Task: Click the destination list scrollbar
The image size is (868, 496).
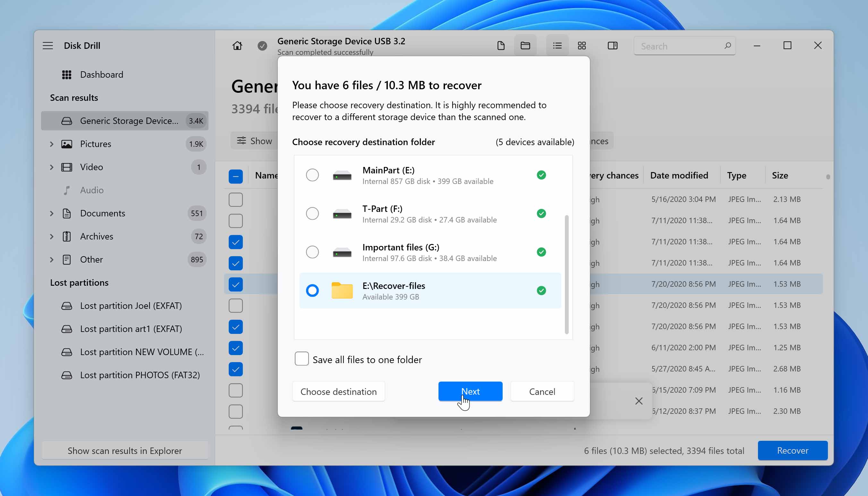Action: 566,274
